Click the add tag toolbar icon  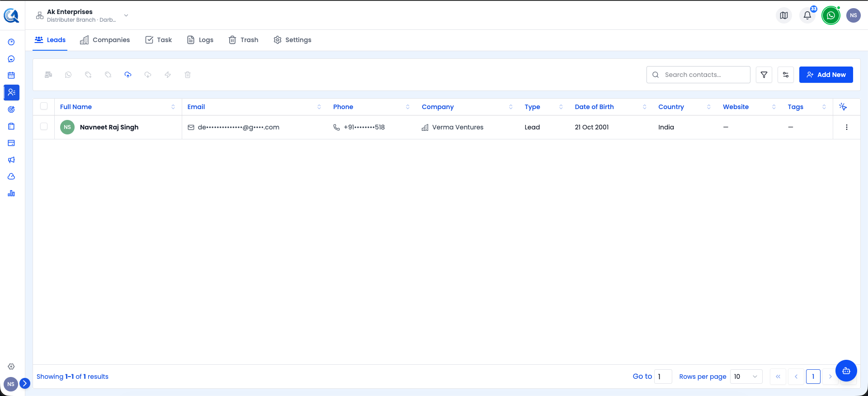coord(88,75)
